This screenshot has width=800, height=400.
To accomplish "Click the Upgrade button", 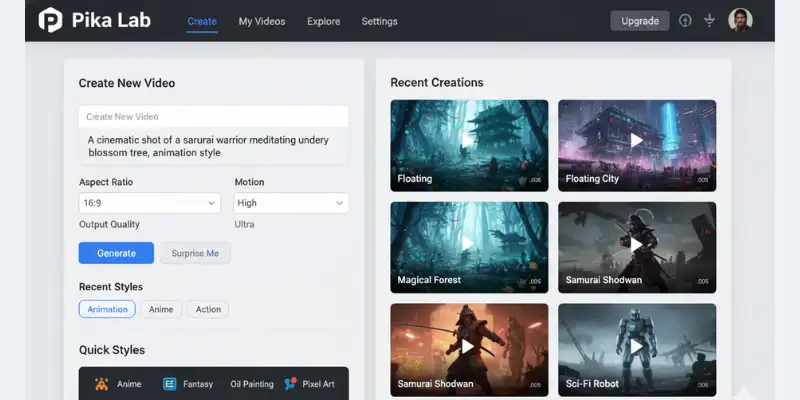I will coord(640,21).
